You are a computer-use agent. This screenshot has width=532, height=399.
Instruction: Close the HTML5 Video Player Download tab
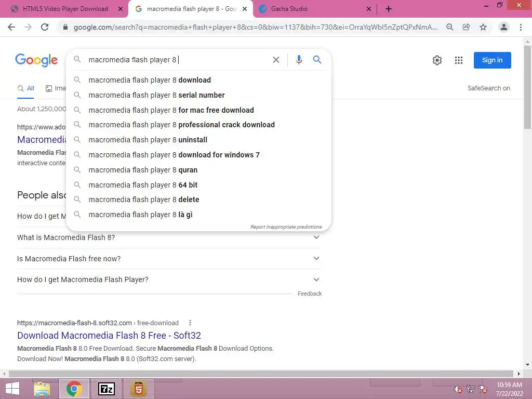pyautogui.click(x=121, y=9)
